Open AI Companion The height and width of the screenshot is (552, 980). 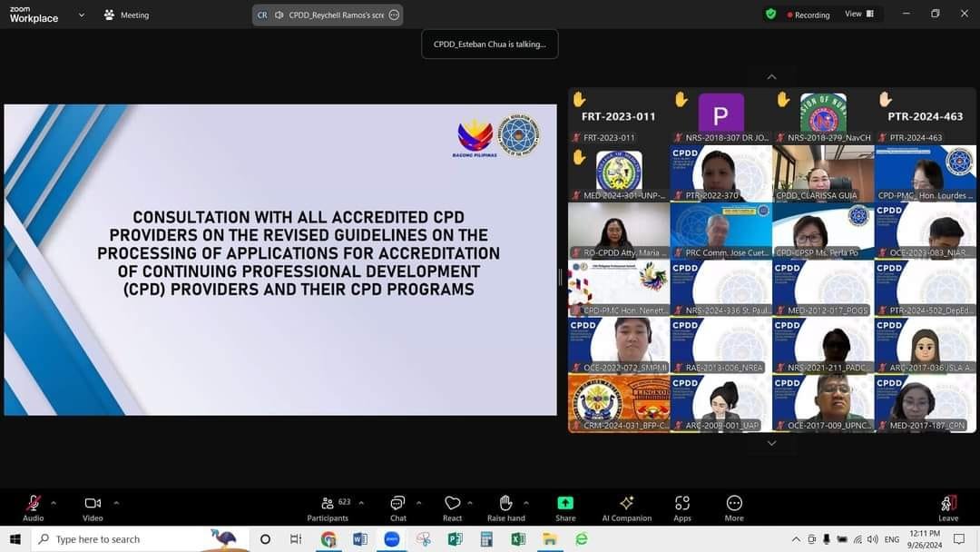(x=626, y=508)
